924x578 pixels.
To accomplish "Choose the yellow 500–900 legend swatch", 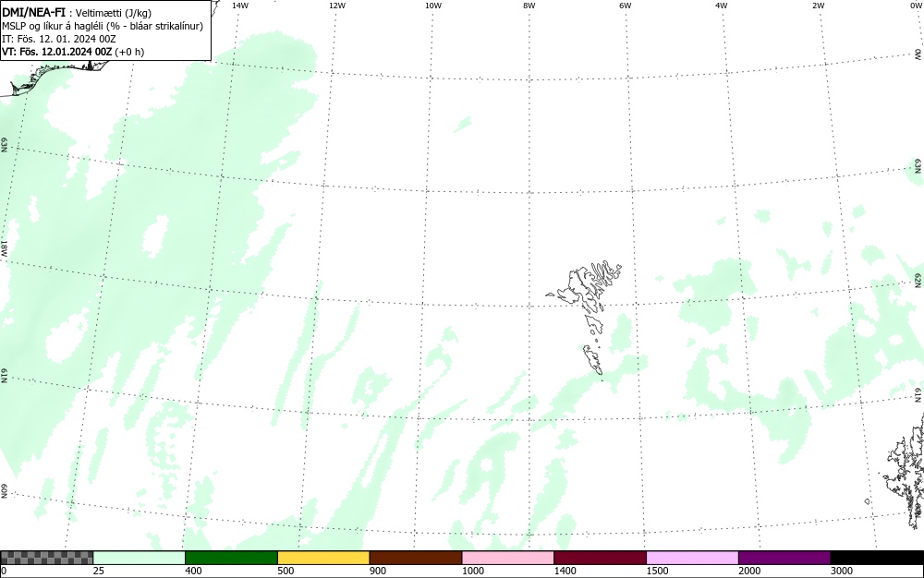I will [x=323, y=558].
